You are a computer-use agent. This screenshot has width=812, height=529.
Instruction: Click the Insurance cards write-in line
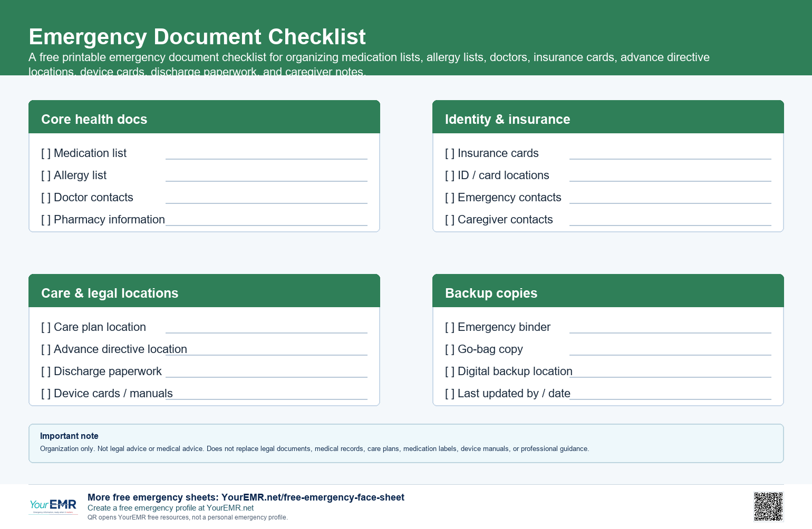[x=670, y=159]
